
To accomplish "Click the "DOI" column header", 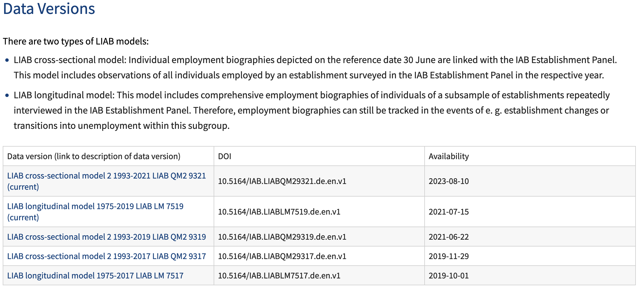I will coord(225,156).
